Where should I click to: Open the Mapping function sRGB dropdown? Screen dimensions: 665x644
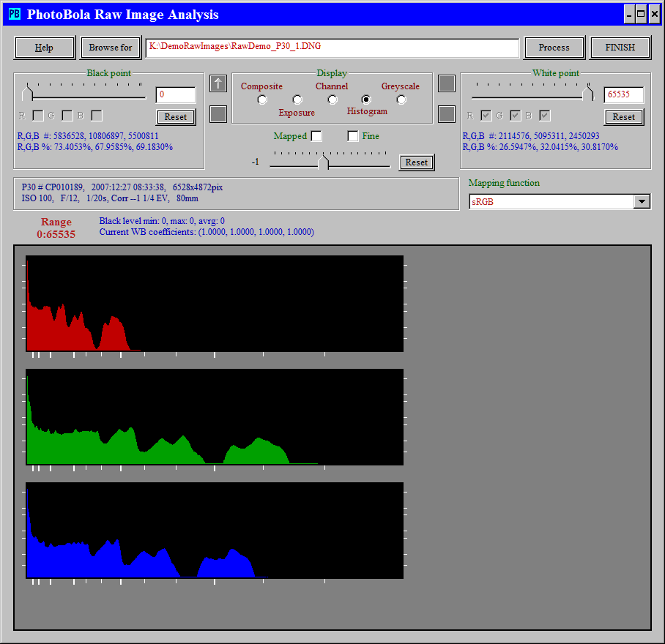[642, 202]
